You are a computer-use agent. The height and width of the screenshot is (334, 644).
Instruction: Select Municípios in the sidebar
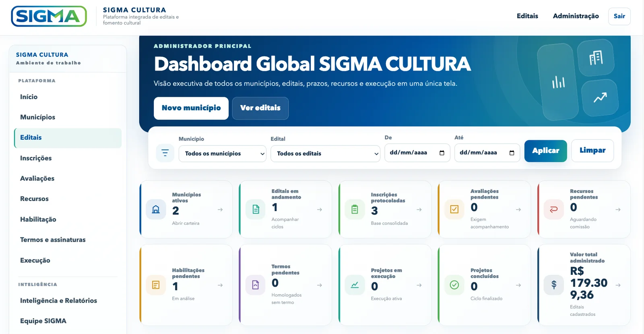coord(68,117)
